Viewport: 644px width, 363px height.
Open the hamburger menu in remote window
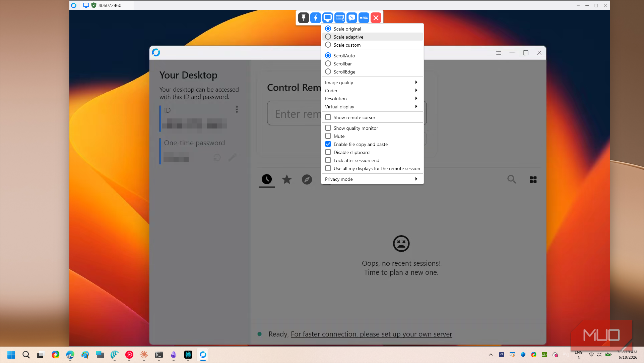coord(499,53)
